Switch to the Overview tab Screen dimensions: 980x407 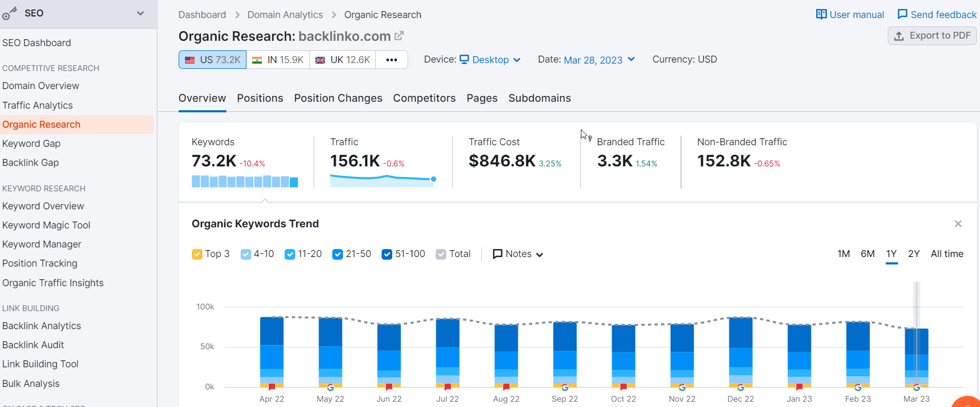[x=202, y=98]
